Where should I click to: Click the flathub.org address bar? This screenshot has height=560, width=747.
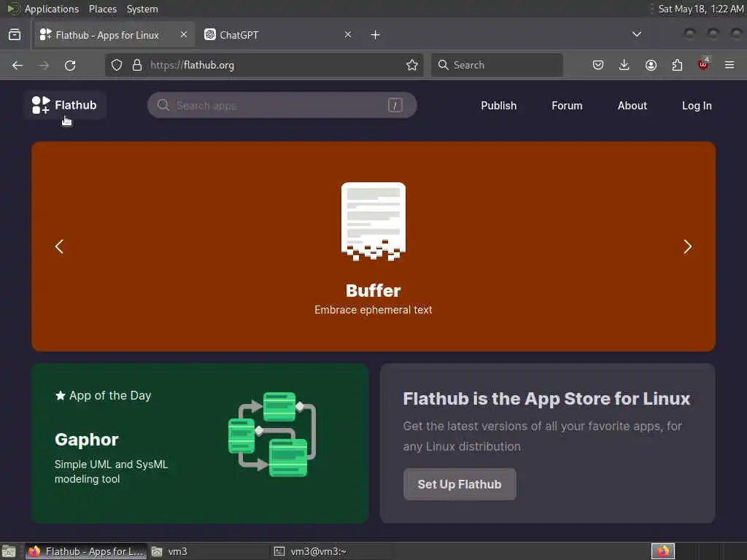(264, 65)
